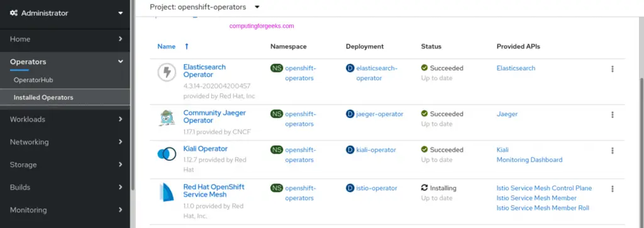Screen dimensions: 644x228
Task: Click the D badge beside kiali-operator deployment
Action: [x=350, y=149]
